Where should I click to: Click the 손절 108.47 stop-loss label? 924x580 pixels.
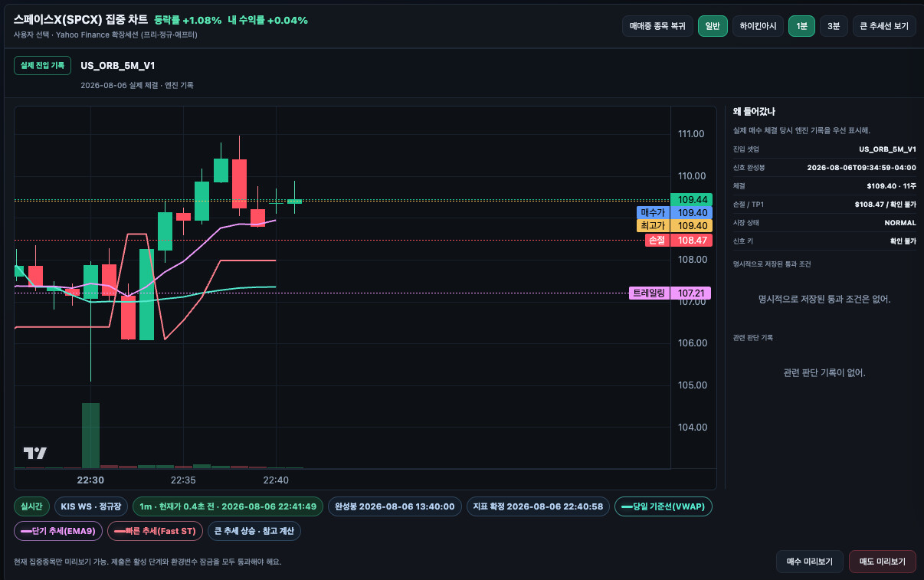coord(679,240)
